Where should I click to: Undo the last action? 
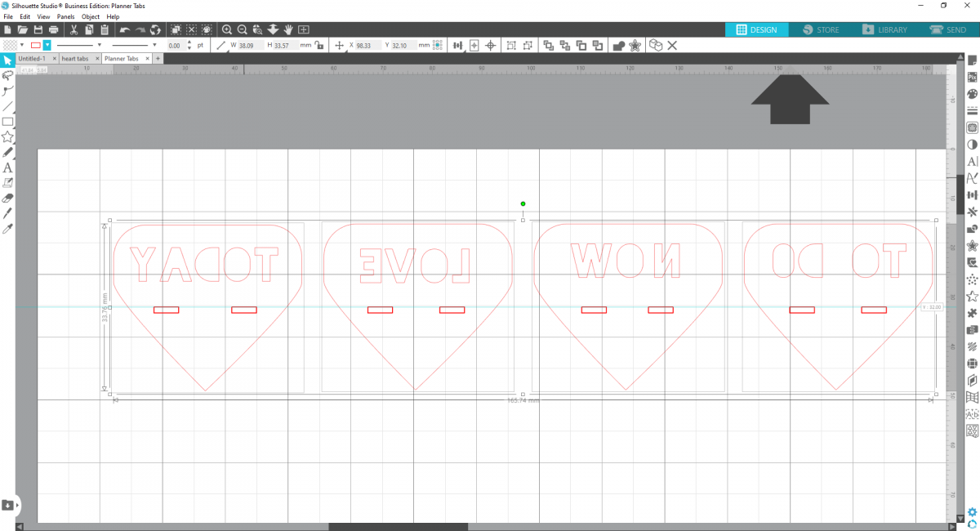(x=124, y=29)
